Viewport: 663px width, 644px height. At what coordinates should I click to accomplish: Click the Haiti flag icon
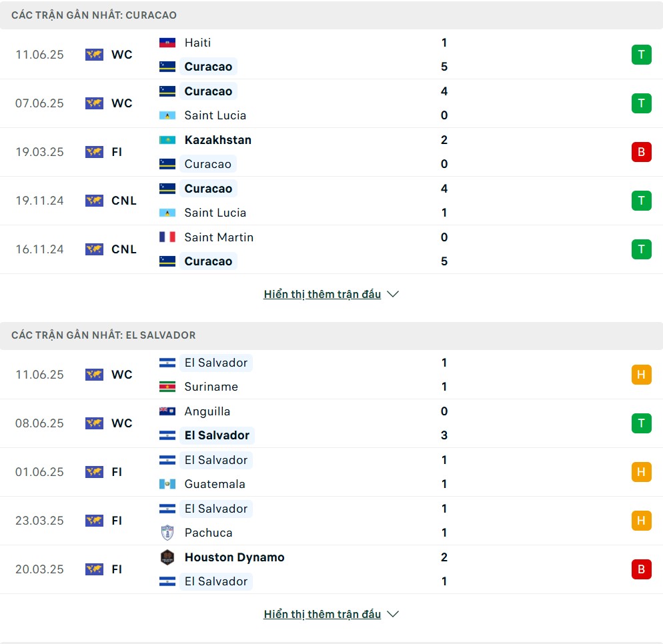point(167,43)
